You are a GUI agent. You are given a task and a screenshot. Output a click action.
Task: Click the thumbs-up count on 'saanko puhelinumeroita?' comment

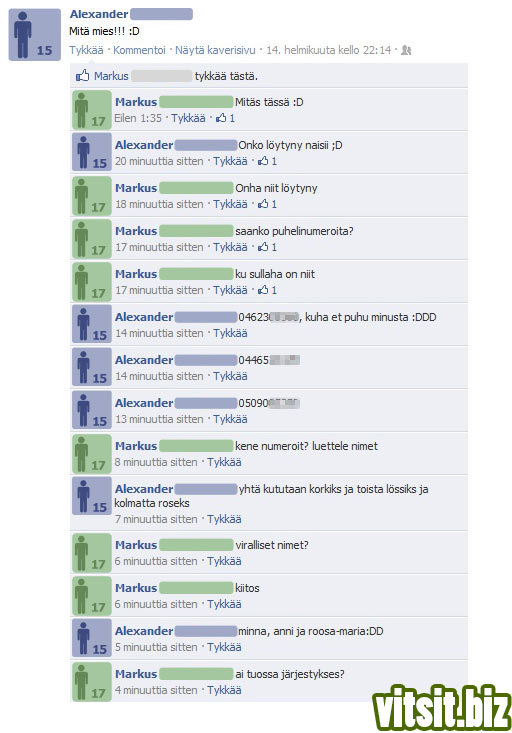pyautogui.click(x=267, y=247)
